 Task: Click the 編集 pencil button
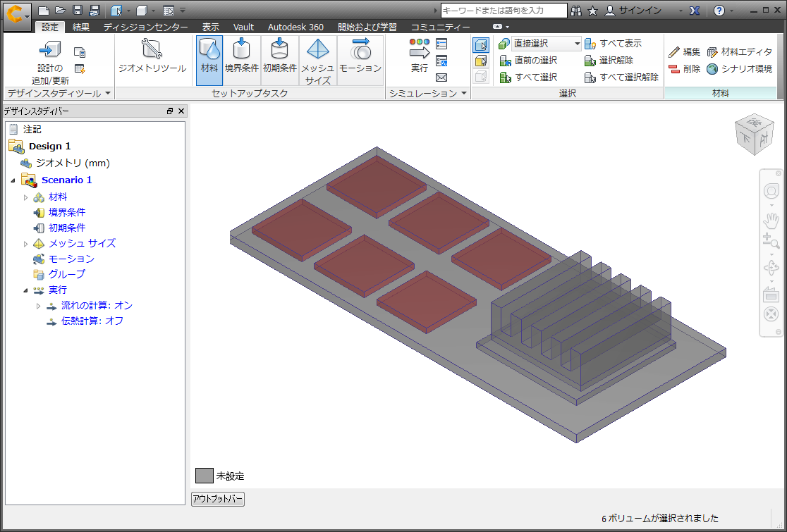pos(684,51)
